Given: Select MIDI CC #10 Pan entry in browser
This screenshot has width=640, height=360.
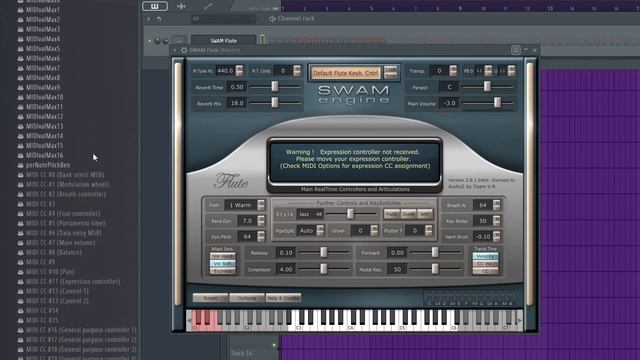Looking at the screenshot, I should [x=50, y=272].
